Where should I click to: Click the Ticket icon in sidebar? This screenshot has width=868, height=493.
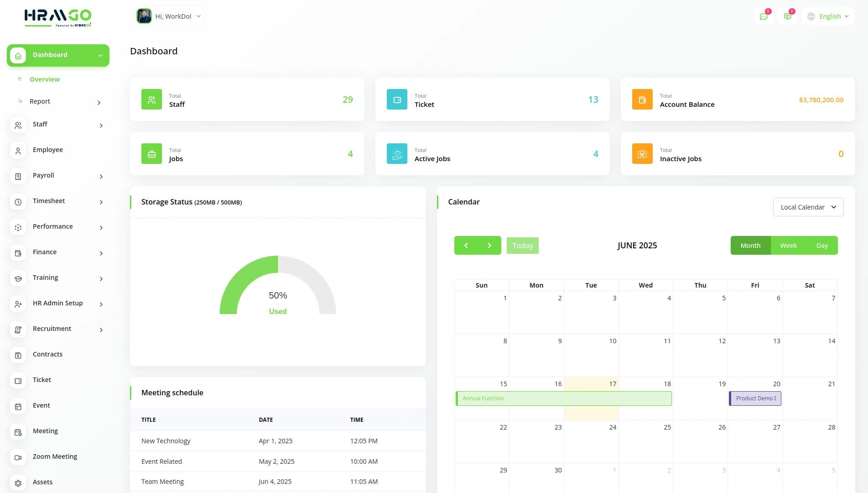[x=18, y=380]
